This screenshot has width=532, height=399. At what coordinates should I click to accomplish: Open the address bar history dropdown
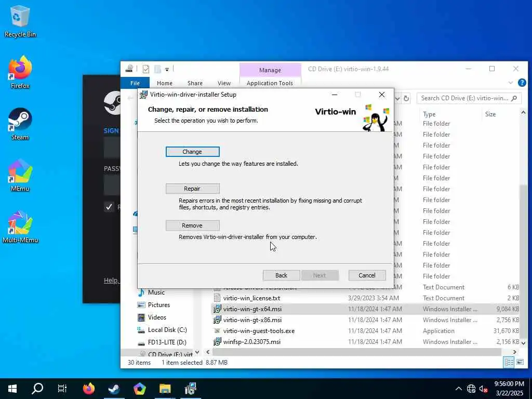point(397,98)
